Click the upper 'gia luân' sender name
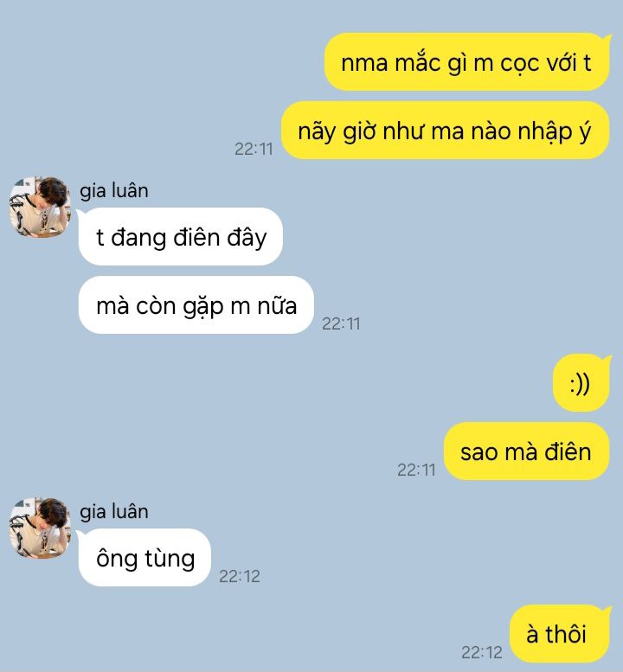Viewport: 623px width, 672px height. tap(114, 191)
